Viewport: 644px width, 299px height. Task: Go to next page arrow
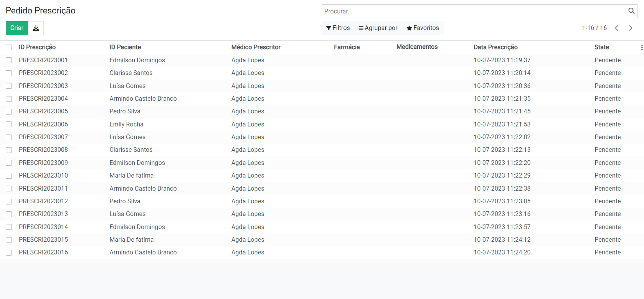point(631,28)
